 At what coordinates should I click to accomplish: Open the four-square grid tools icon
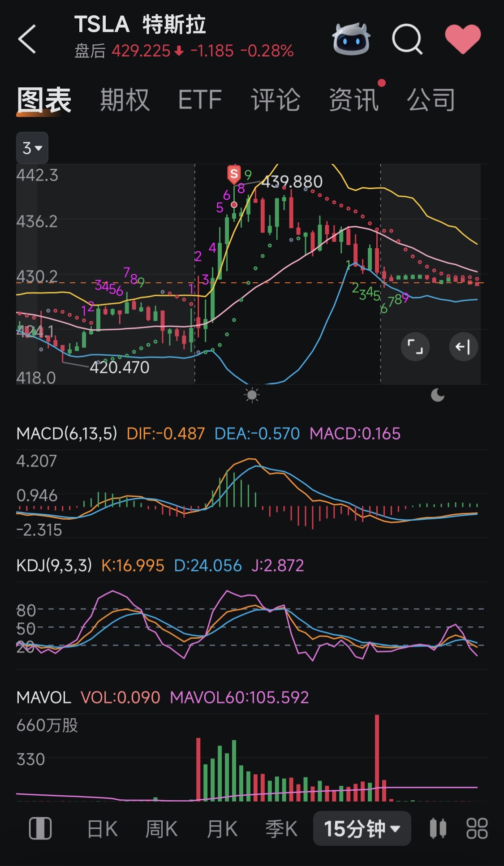coord(477,828)
